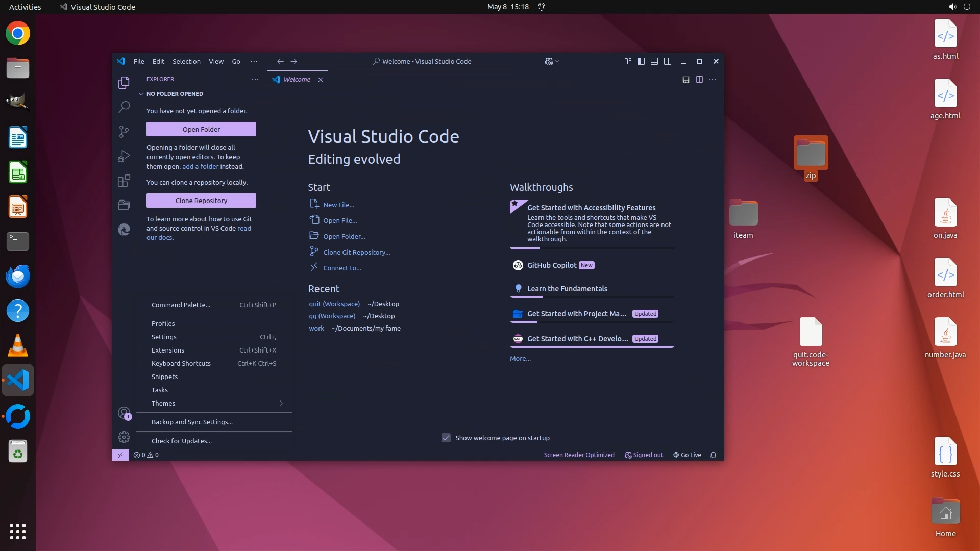Open the Search view icon
This screenshot has height=551, width=980.
[x=124, y=107]
